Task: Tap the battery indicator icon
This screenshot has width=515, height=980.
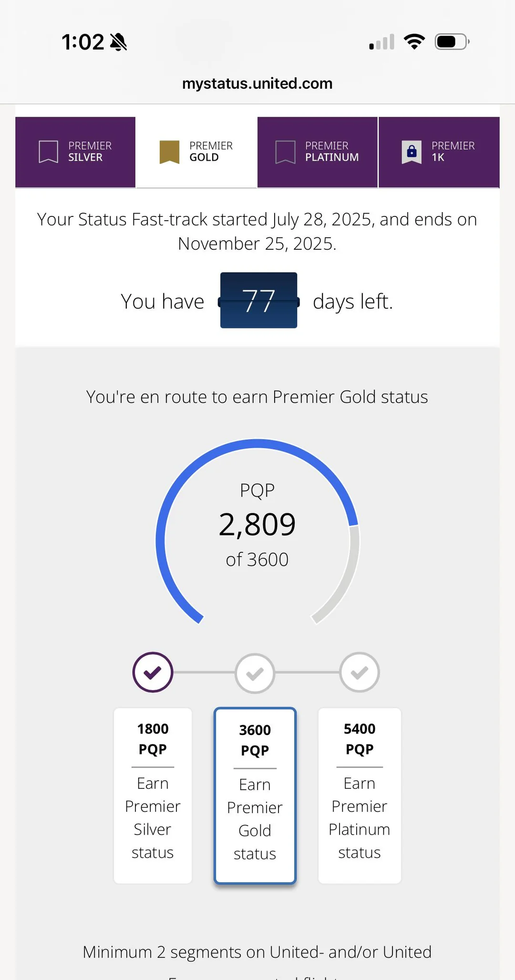Action: tap(451, 42)
